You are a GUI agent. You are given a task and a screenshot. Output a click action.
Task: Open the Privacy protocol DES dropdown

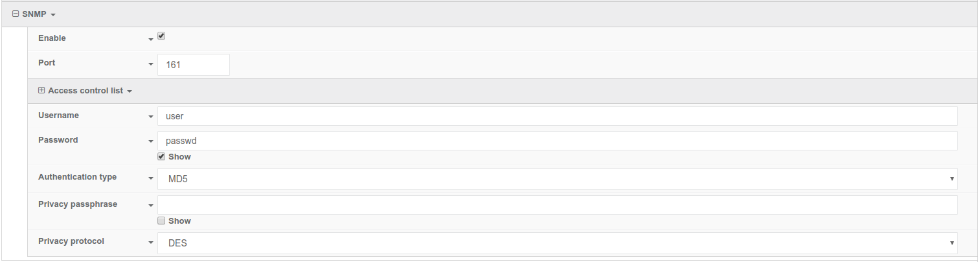(x=557, y=243)
